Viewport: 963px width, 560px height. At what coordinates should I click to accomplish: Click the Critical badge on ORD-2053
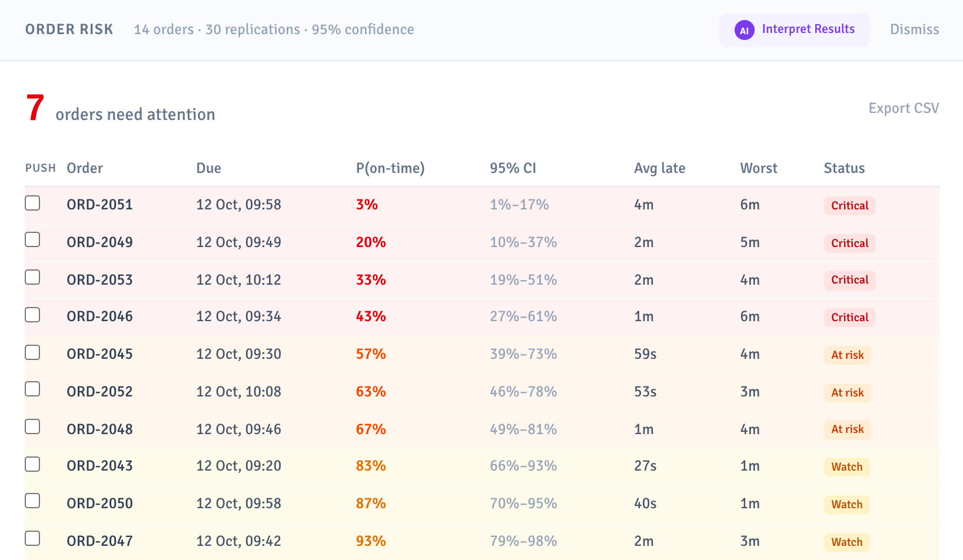pos(849,280)
